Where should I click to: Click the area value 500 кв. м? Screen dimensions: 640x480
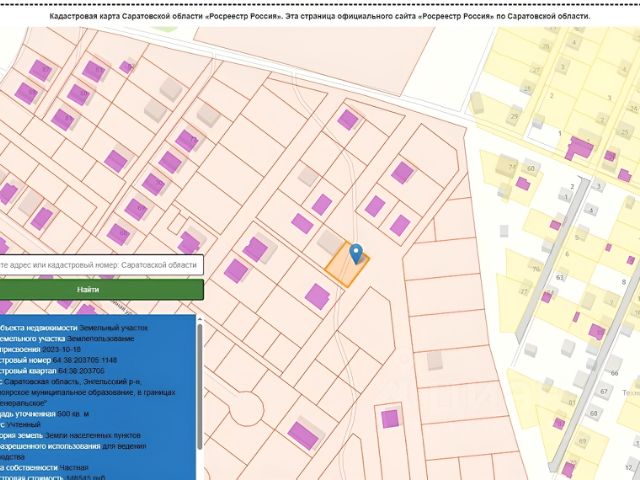pos(73,414)
